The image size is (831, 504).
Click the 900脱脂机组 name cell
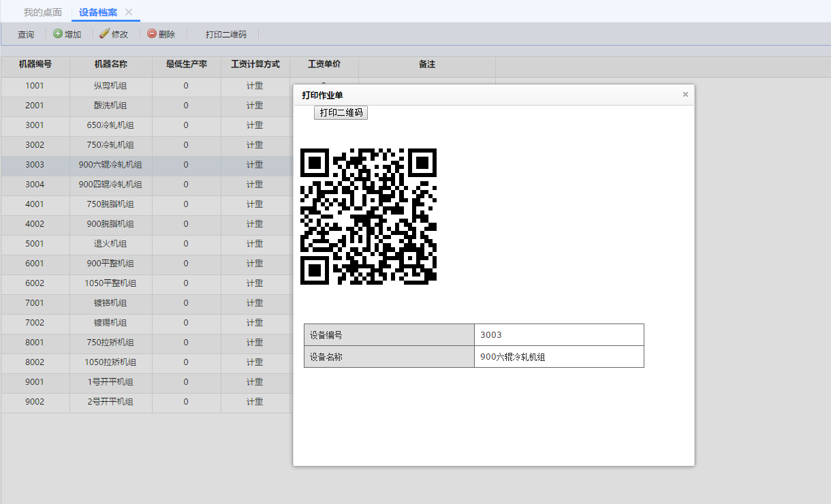point(110,224)
